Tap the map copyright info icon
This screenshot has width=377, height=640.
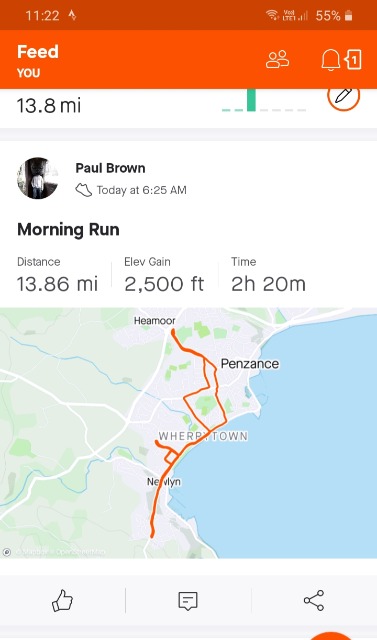7,552
